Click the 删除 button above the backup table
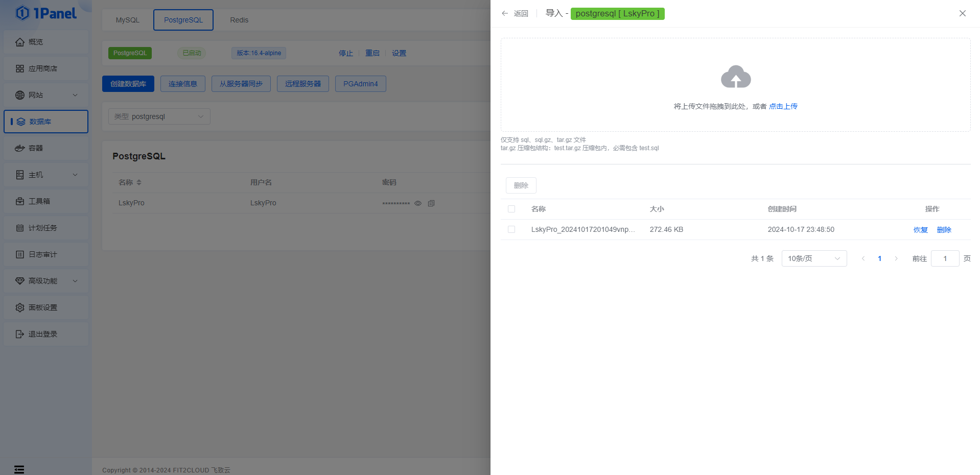The image size is (980, 475). tap(521, 185)
